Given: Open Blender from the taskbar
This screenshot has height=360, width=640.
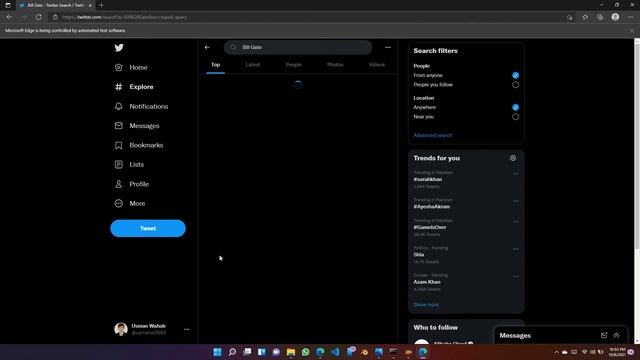Looking at the screenshot, I should 364,352.
